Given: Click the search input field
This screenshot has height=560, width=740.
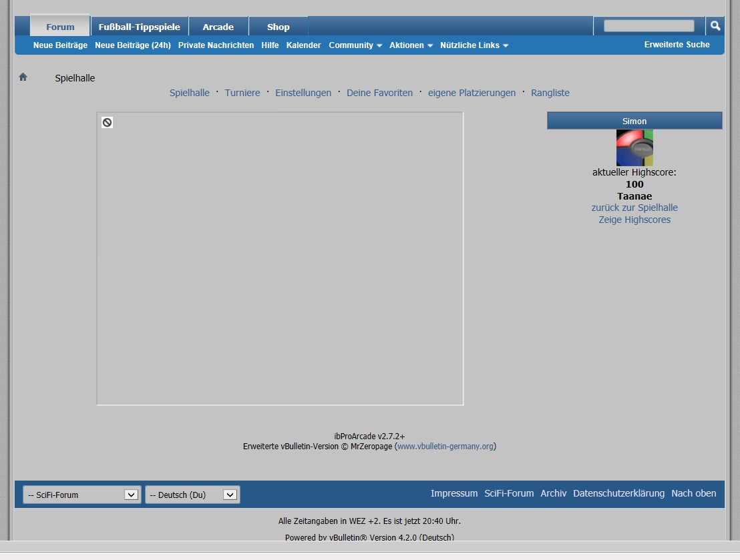Looking at the screenshot, I should 649,26.
